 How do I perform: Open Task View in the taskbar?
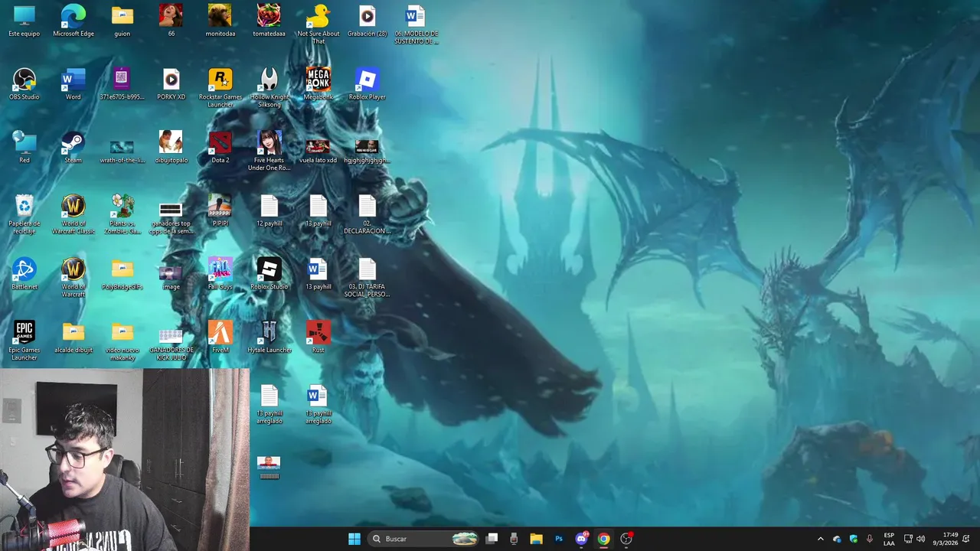click(x=492, y=539)
